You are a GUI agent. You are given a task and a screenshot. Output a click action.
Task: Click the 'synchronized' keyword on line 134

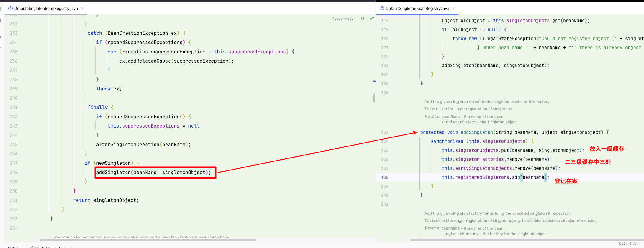447,141
